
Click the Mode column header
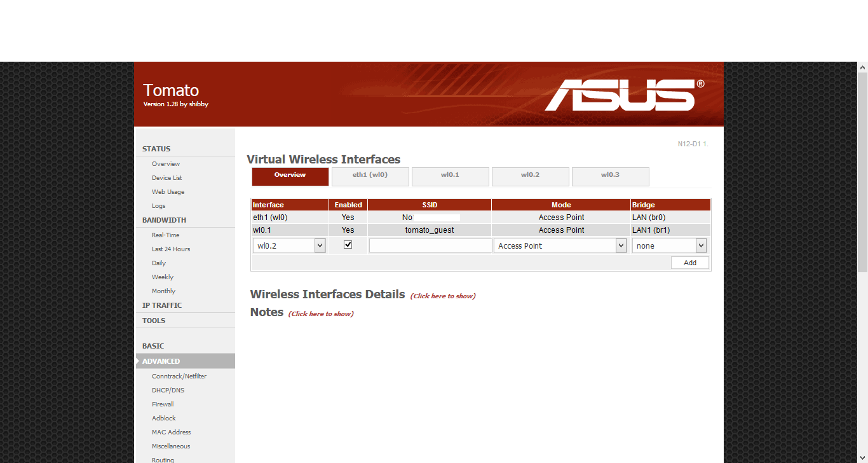pyautogui.click(x=561, y=205)
